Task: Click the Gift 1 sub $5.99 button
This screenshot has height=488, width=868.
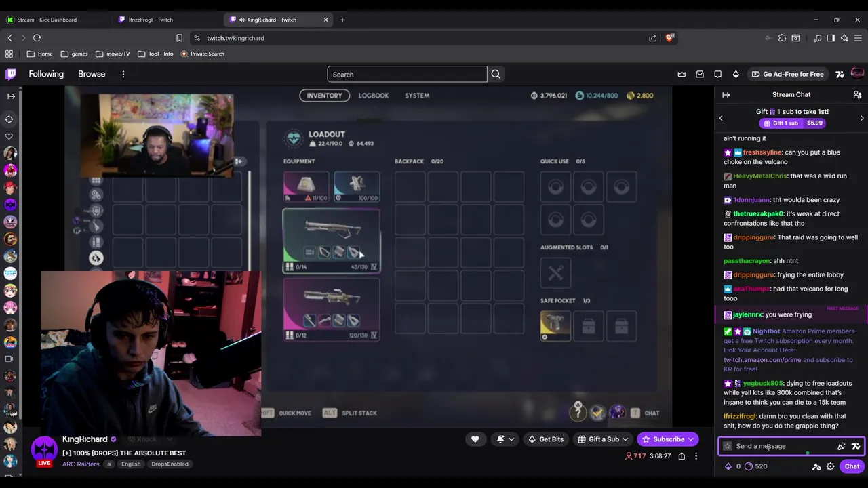Action: point(791,123)
